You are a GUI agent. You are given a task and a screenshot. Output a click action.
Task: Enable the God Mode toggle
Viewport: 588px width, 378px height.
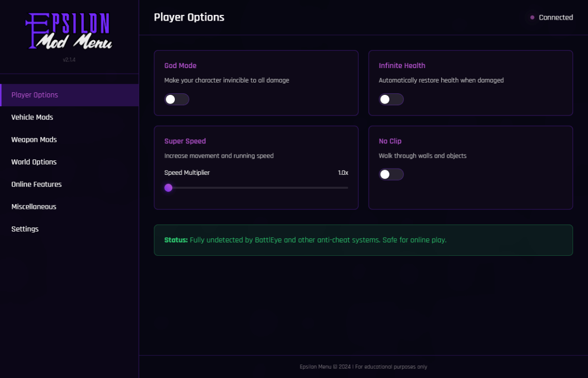point(176,100)
